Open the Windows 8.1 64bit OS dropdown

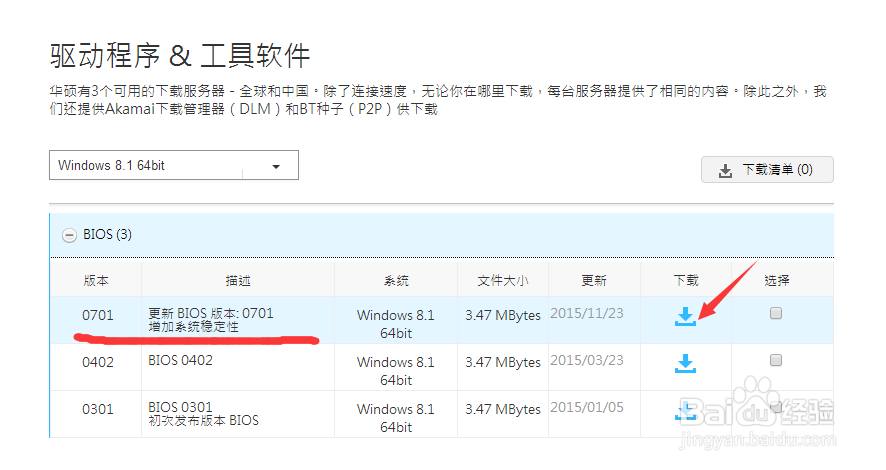click(174, 165)
